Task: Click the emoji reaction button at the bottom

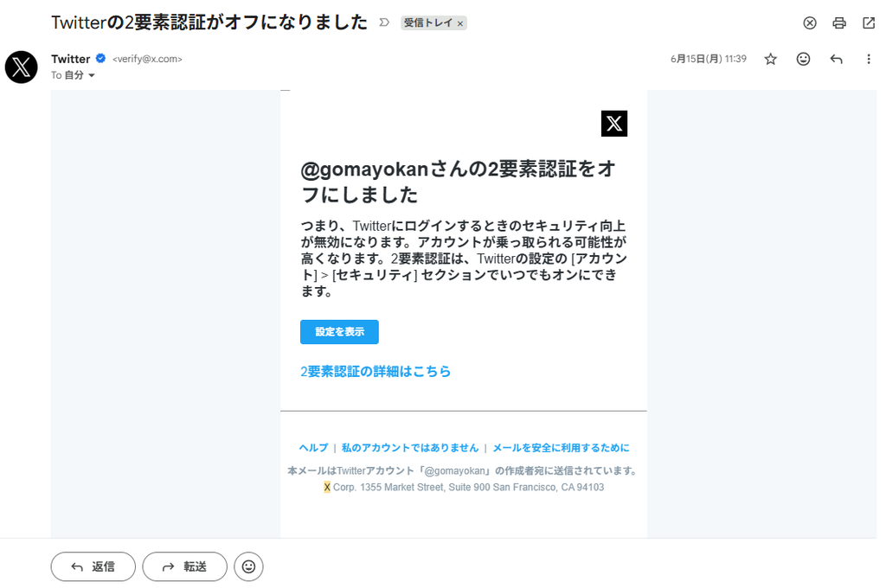Action: 248,566
